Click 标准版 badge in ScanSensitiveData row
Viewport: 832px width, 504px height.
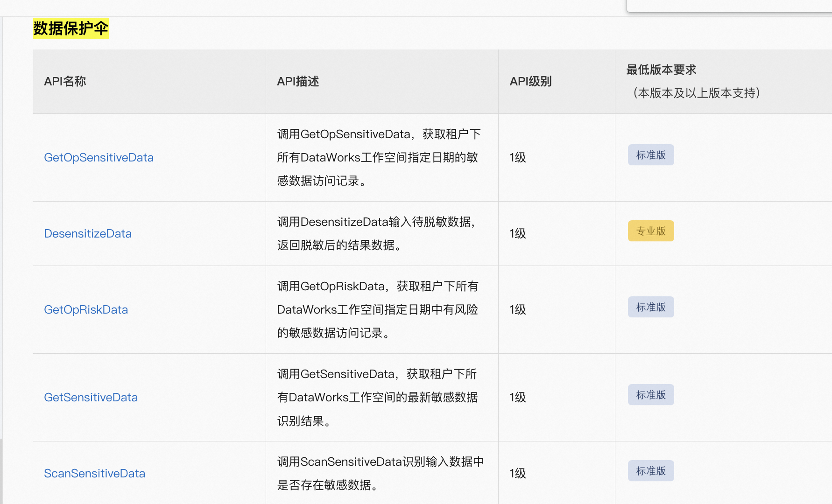click(650, 471)
